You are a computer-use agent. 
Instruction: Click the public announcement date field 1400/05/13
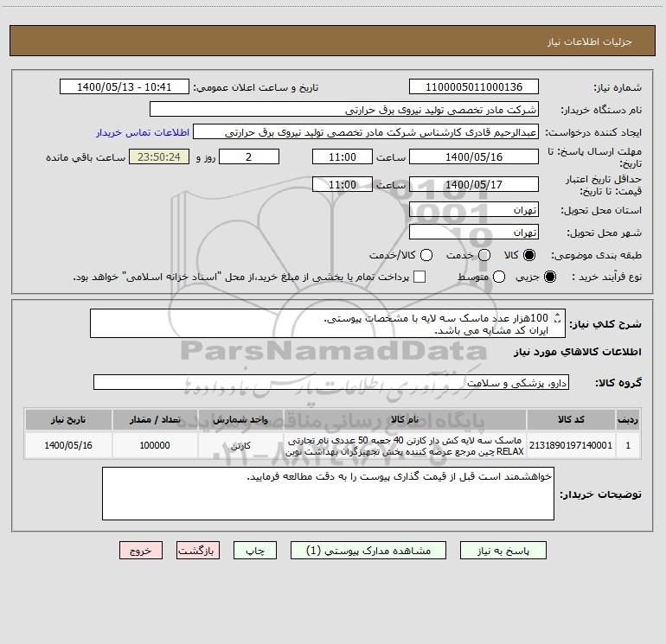tap(124, 86)
